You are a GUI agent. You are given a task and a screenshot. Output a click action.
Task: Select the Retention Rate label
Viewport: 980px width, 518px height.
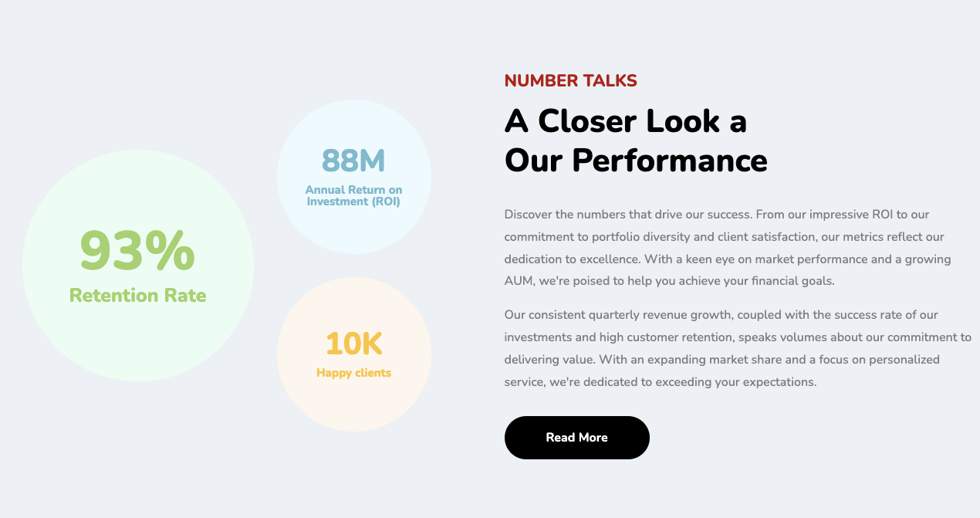click(138, 295)
